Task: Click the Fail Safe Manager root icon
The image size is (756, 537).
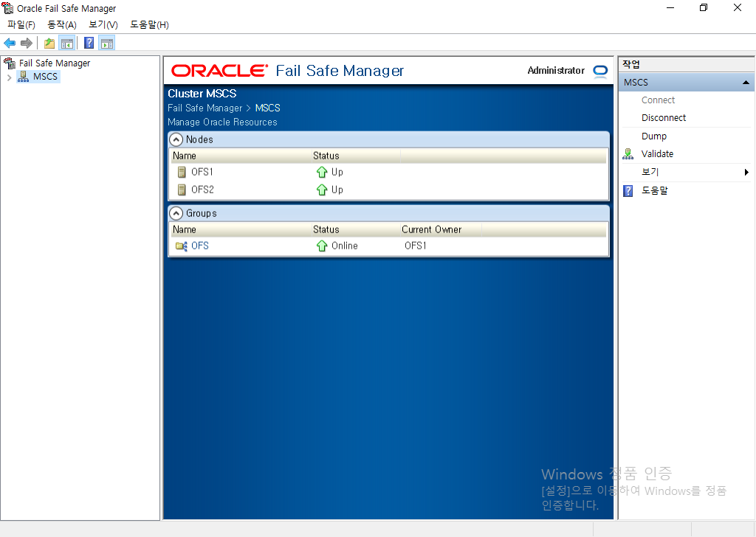Action: 10,63
